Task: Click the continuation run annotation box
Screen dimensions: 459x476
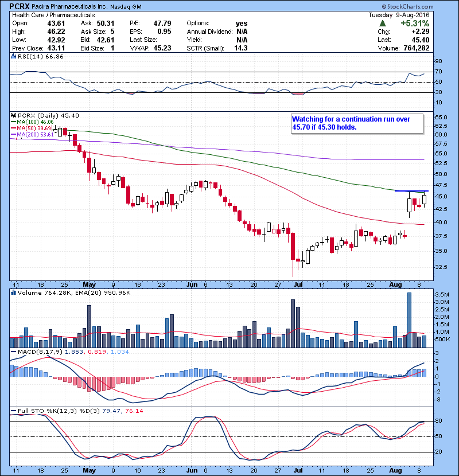Action: 357,123
